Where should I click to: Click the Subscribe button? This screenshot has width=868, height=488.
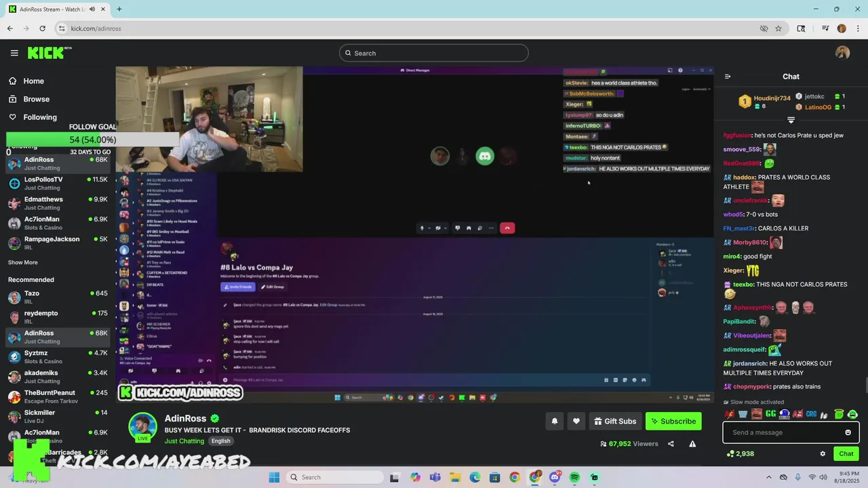[x=673, y=421]
